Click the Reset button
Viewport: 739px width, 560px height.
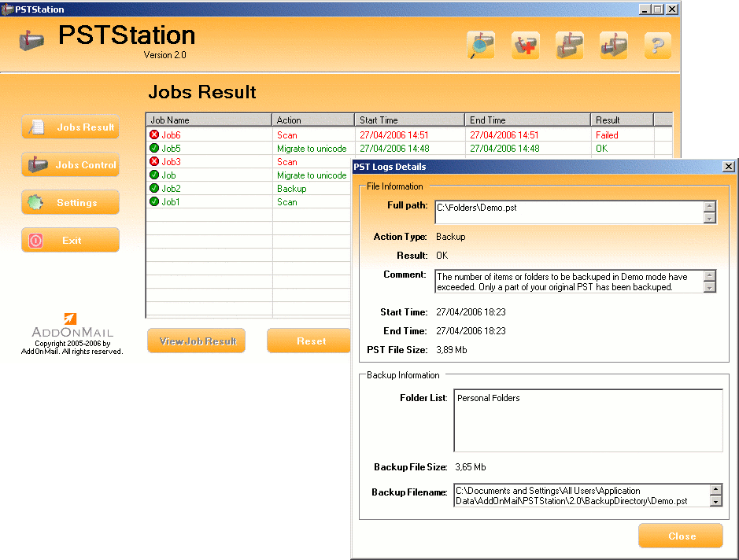point(309,341)
